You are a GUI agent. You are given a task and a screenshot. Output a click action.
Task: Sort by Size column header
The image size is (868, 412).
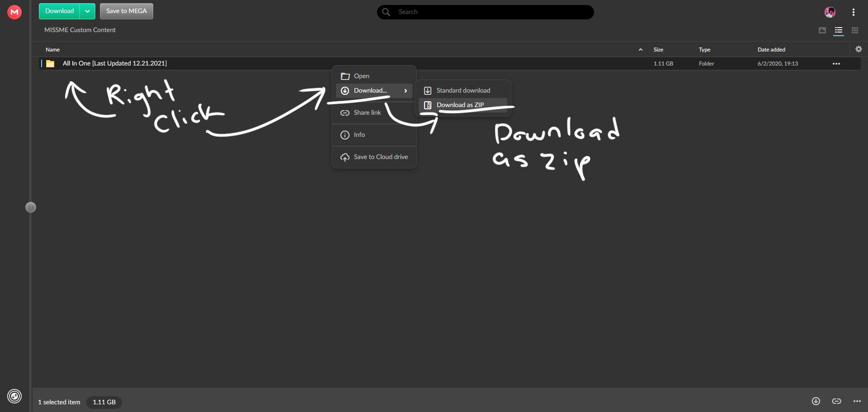coord(658,50)
